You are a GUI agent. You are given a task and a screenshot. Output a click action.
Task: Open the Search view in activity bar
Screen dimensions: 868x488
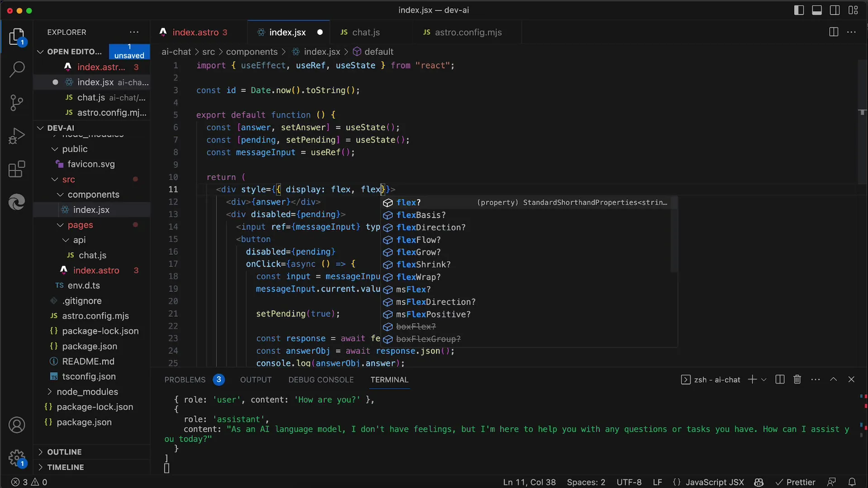click(x=17, y=69)
